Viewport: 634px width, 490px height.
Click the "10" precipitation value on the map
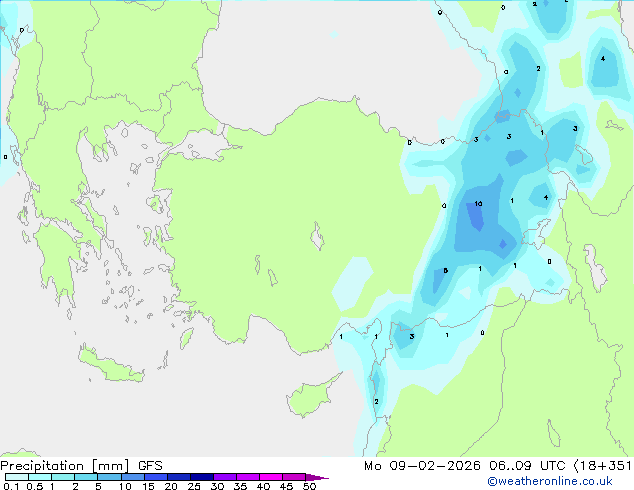click(x=478, y=203)
